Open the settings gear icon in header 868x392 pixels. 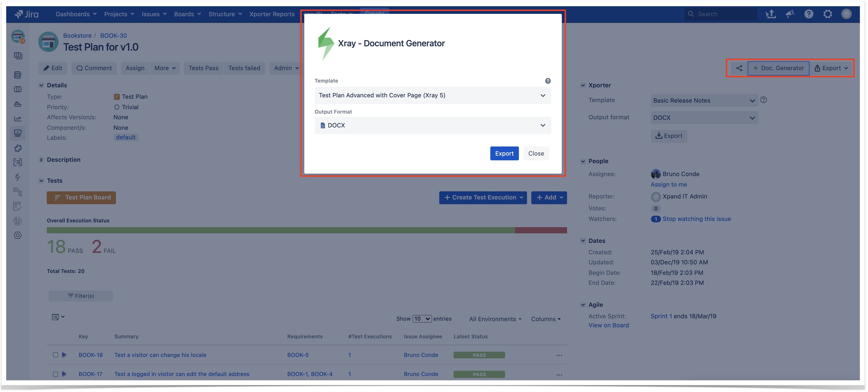point(827,14)
